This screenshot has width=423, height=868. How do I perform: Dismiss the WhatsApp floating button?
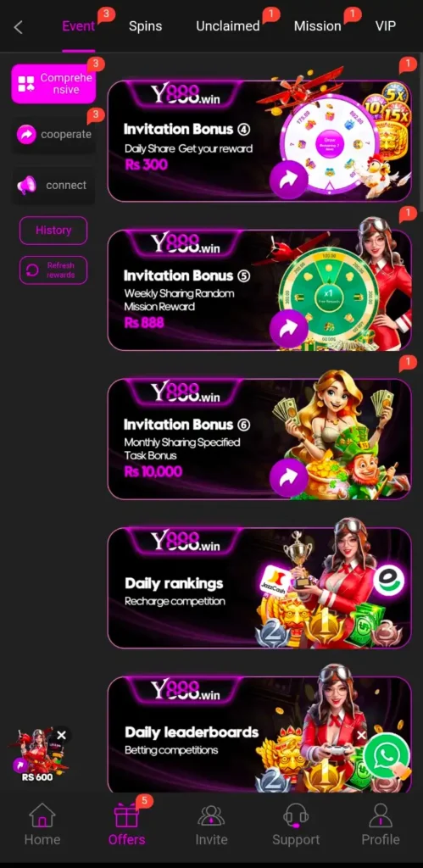(x=362, y=735)
